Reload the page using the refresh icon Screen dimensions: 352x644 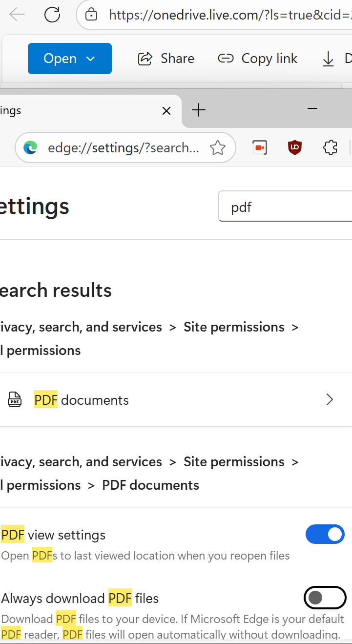(x=52, y=15)
